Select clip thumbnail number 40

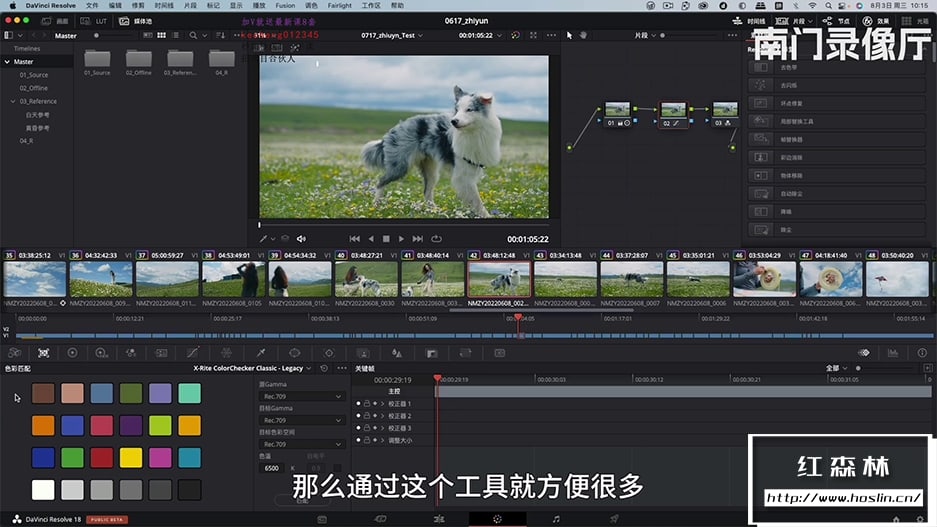click(x=367, y=278)
